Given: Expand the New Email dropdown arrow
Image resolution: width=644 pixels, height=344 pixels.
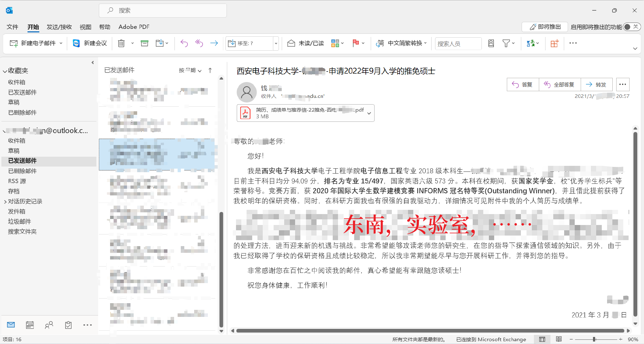Looking at the screenshot, I should click(61, 43).
